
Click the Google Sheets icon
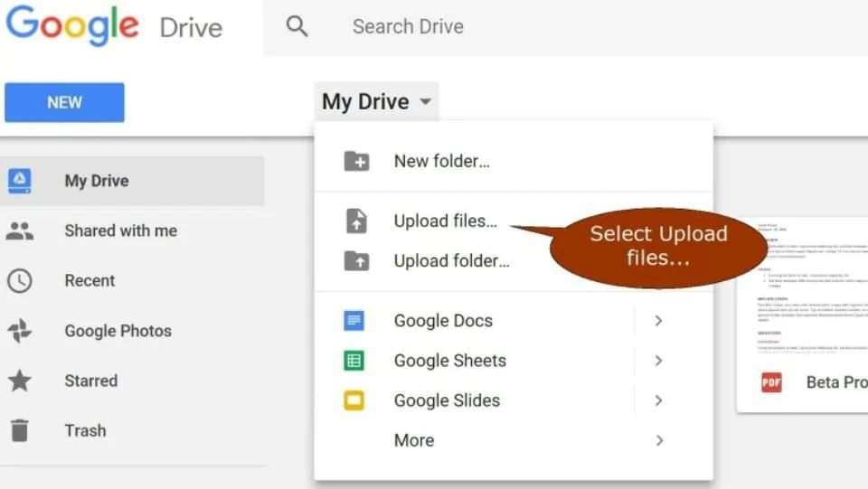tap(354, 361)
